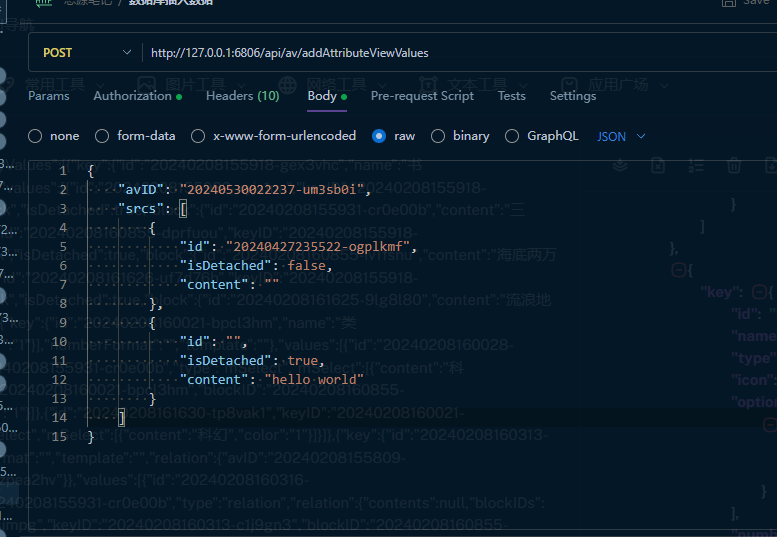Click the faded trash bin icon
This screenshot has width=777, height=537.
pos(733,165)
